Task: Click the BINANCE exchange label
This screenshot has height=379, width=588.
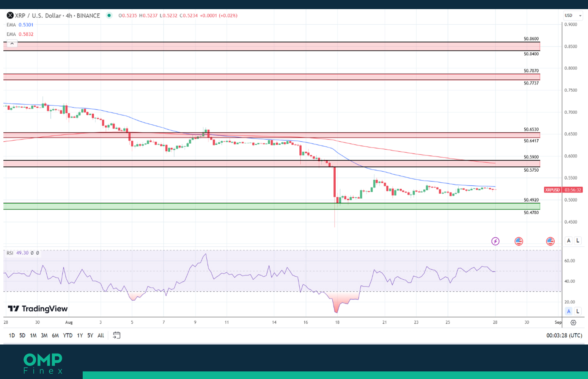Action: [x=88, y=16]
